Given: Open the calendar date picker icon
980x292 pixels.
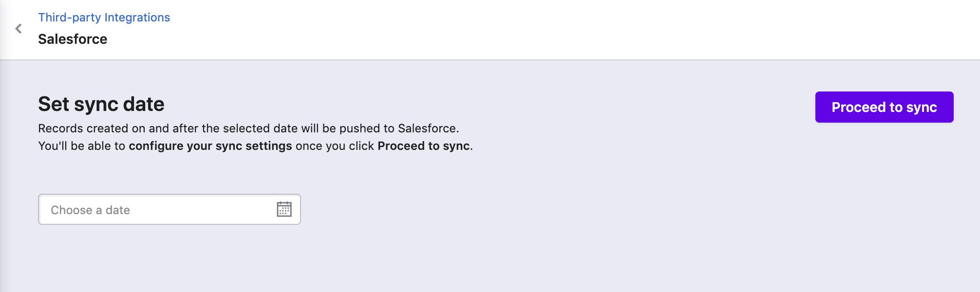Looking at the screenshot, I should click(x=284, y=209).
